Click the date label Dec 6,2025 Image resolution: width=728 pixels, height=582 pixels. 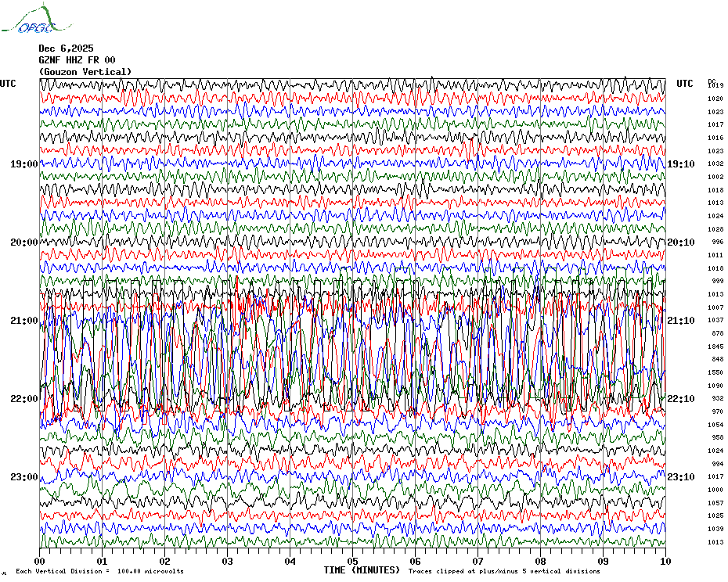coord(66,48)
